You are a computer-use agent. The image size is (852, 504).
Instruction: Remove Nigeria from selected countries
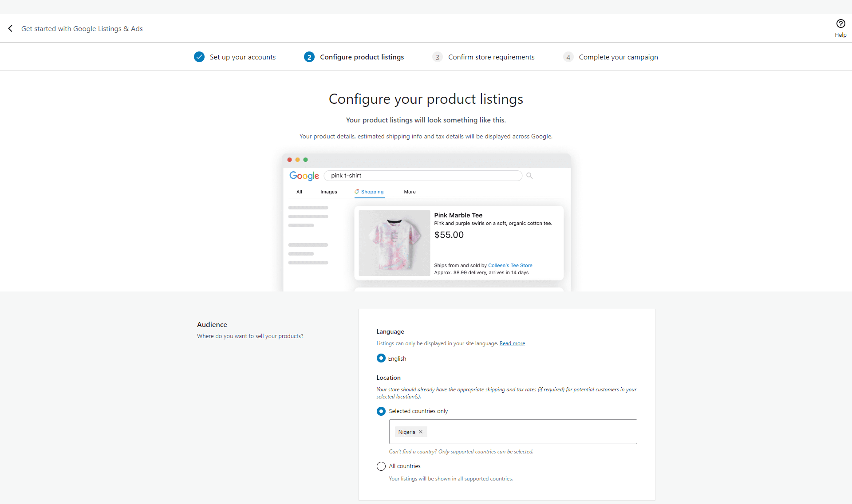[421, 431]
